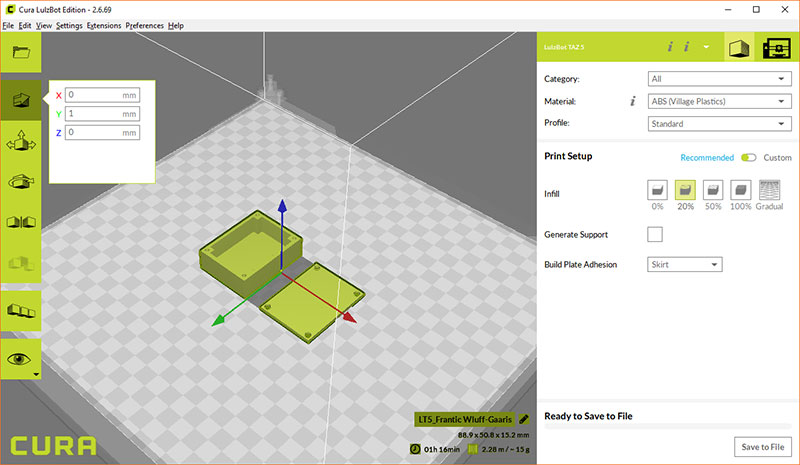
Task: Enable the Generate Support checkbox
Action: [x=655, y=234]
